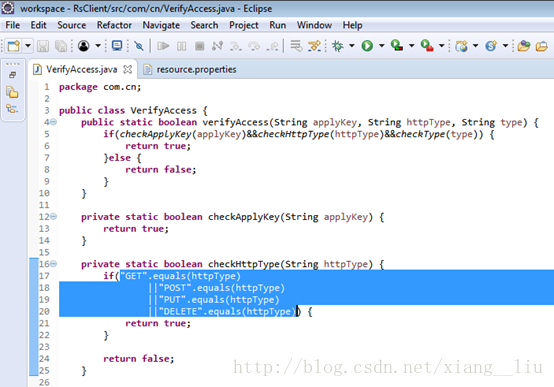Open the New wizard dropdown arrow
This screenshot has height=387, width=554.
[x=28, y=46]
